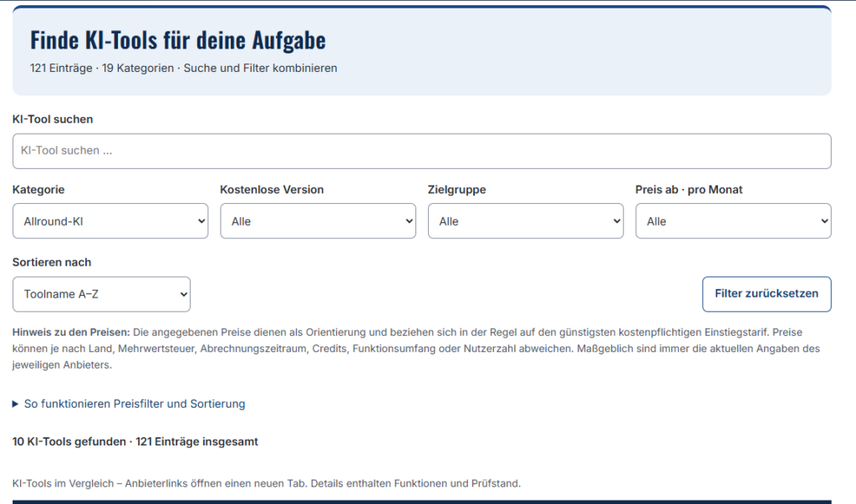Click the KI-Tool suchen label above the search field
Screen dimensions: 856x504
pyautogui.click(x=53, y=119)
